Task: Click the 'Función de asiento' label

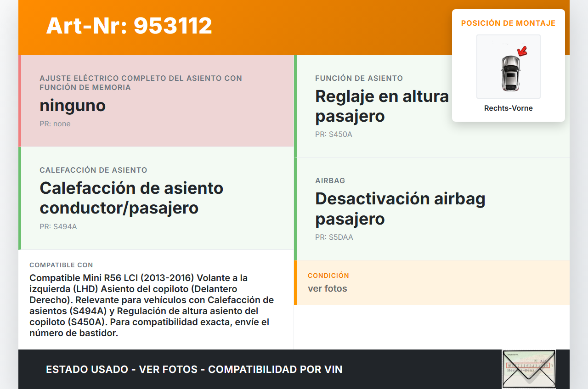Action: [359, 78]
